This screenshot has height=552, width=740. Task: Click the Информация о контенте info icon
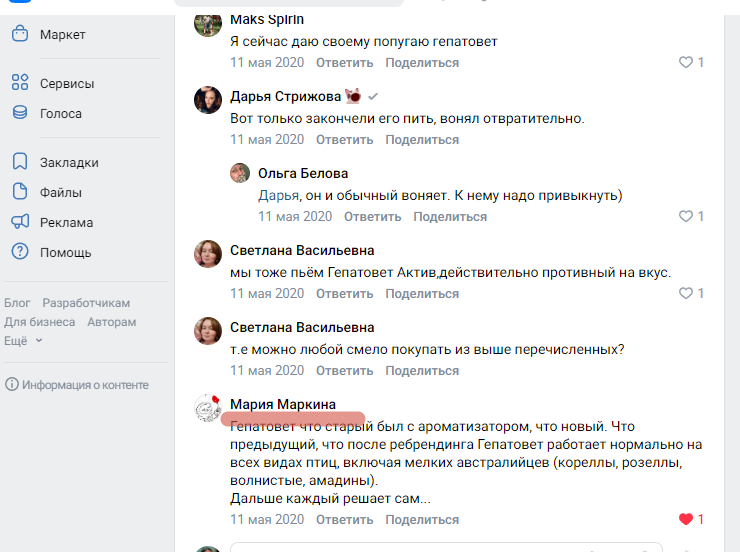click(11, 385)
